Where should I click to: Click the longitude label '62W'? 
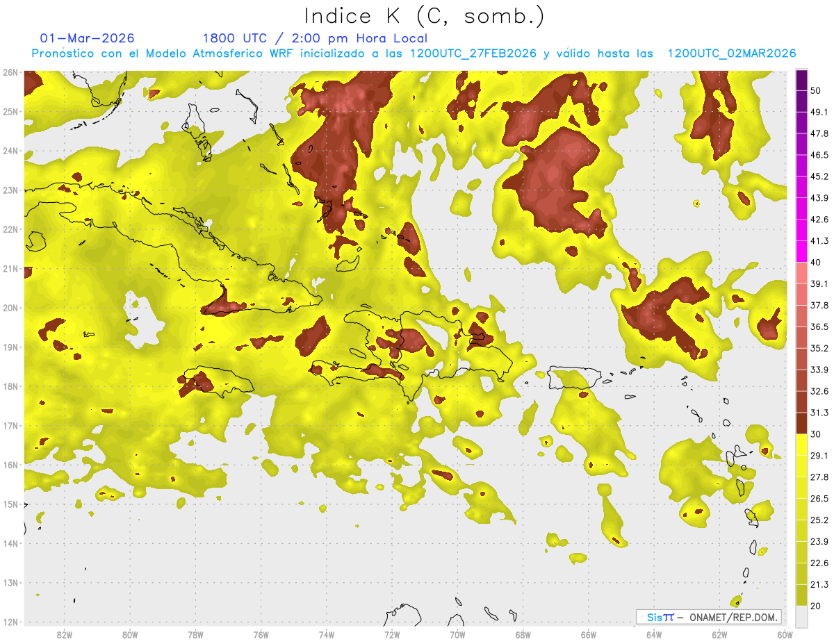click(720, 634)
